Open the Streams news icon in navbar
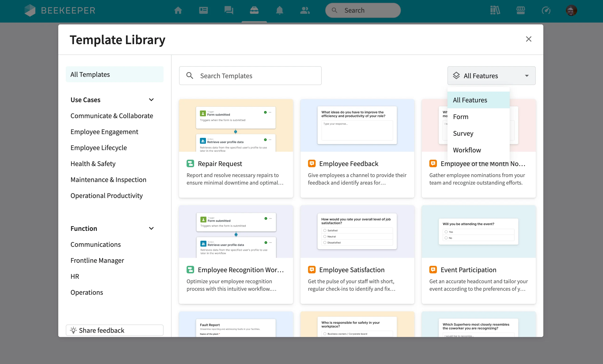Image resolution: width=603 pixels, height=364 pixels. (x=203, y=10)
